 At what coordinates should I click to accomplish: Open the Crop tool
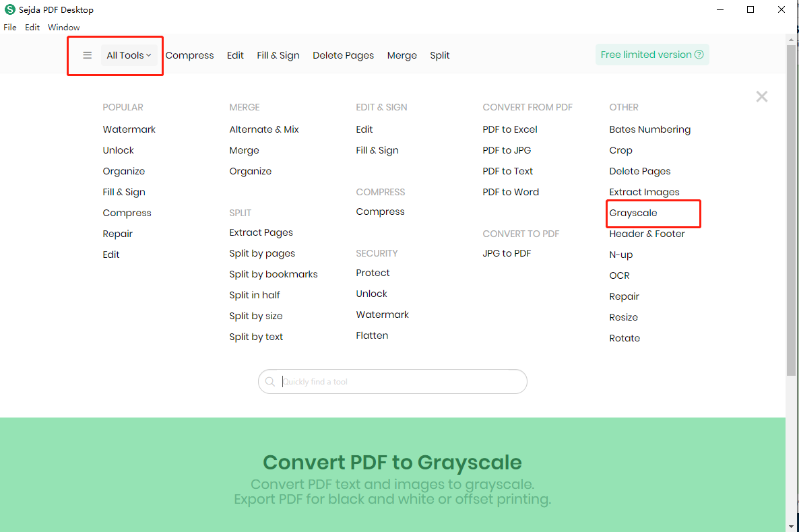[x=620, y=150]
